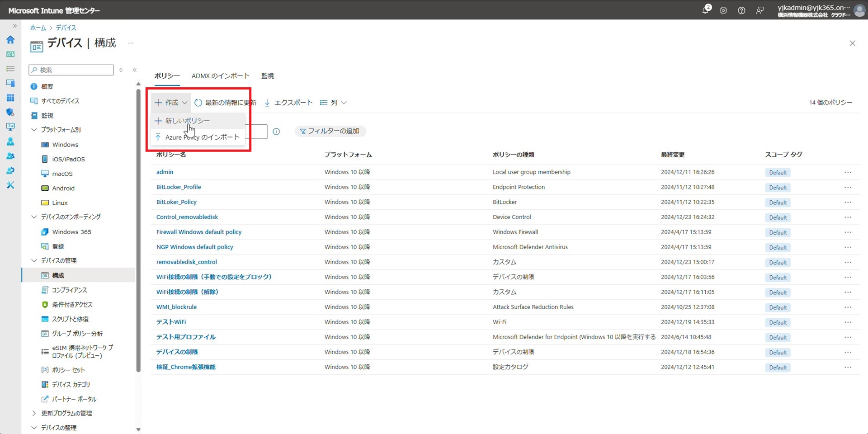Open removabledisk_control policy link

pos(187,262)
